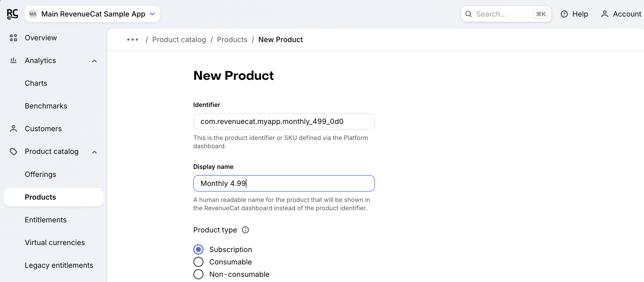
Task: Click the MA project avatar badge
Action: coord(33,14)
